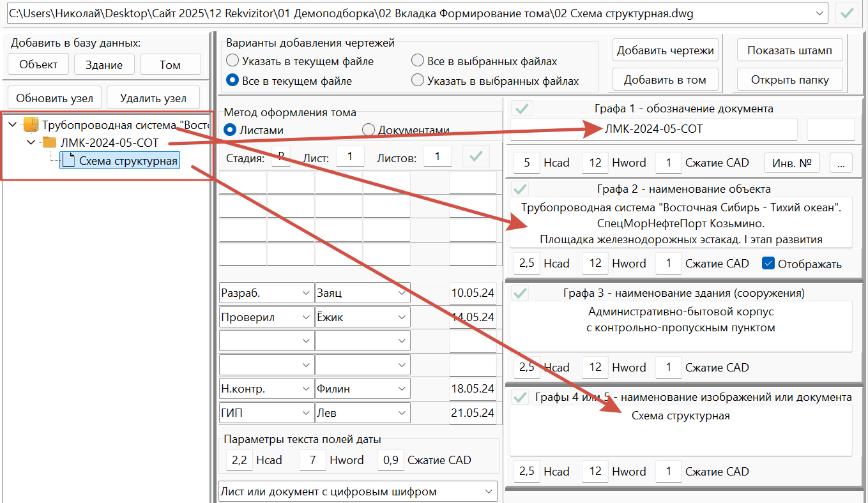Click the sheet icon of Схема структурная node

[68, 160]
